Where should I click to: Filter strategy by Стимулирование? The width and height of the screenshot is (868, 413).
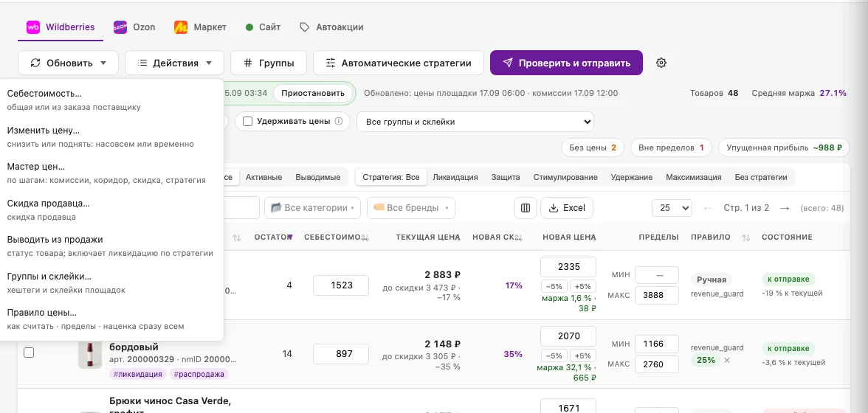(565, 178)
